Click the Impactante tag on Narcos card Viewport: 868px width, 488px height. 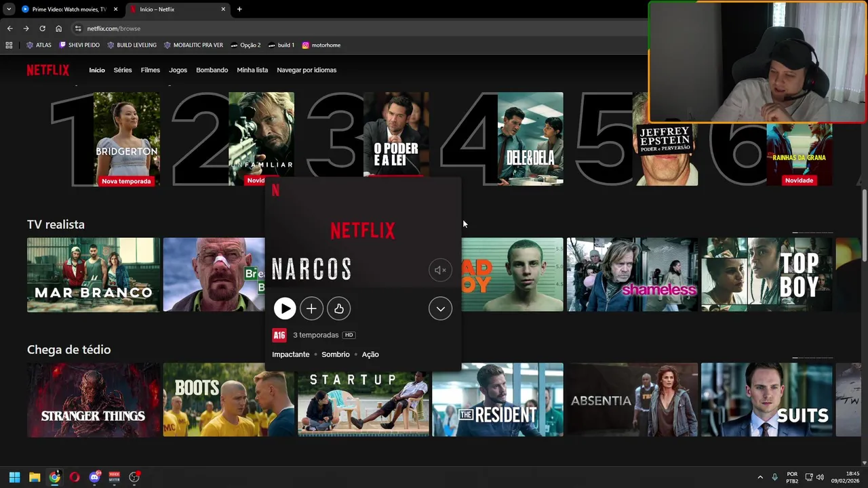pyautogui.click(x=290, y=354)
